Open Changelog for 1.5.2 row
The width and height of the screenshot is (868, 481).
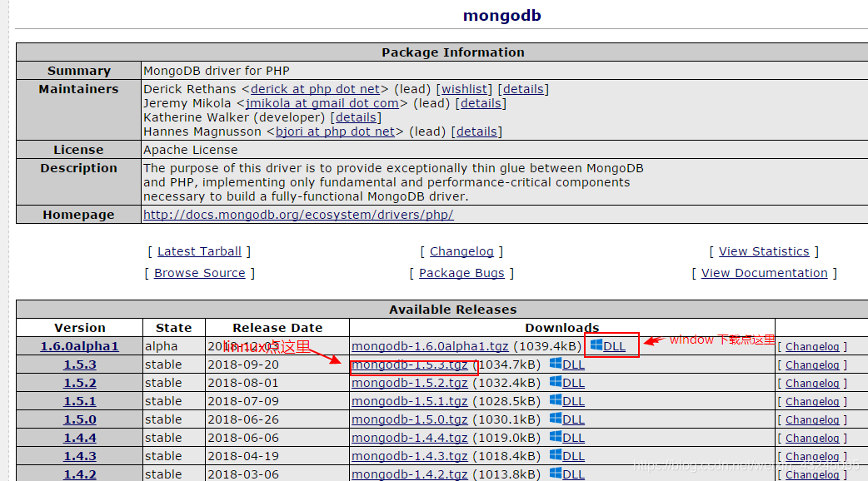812,383
